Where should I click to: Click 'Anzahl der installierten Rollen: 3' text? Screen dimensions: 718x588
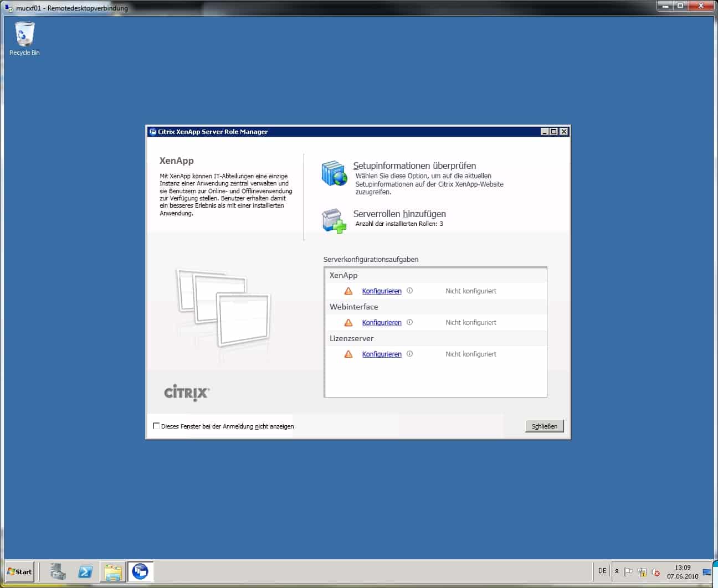coord(399,224)
